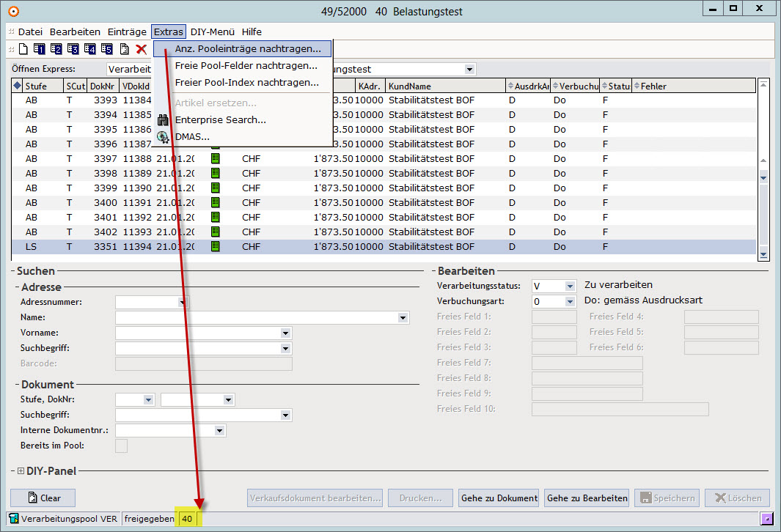Screen dimensions: 781x532
Task: Open the Interne Dokumentnr. dropdown
Action: coord(219,430)
